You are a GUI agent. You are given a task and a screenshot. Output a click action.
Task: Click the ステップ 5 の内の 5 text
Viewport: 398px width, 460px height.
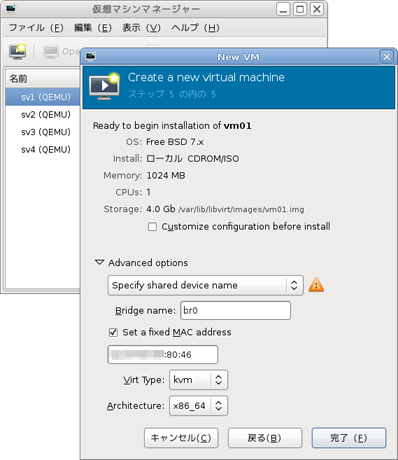point(172,94)
